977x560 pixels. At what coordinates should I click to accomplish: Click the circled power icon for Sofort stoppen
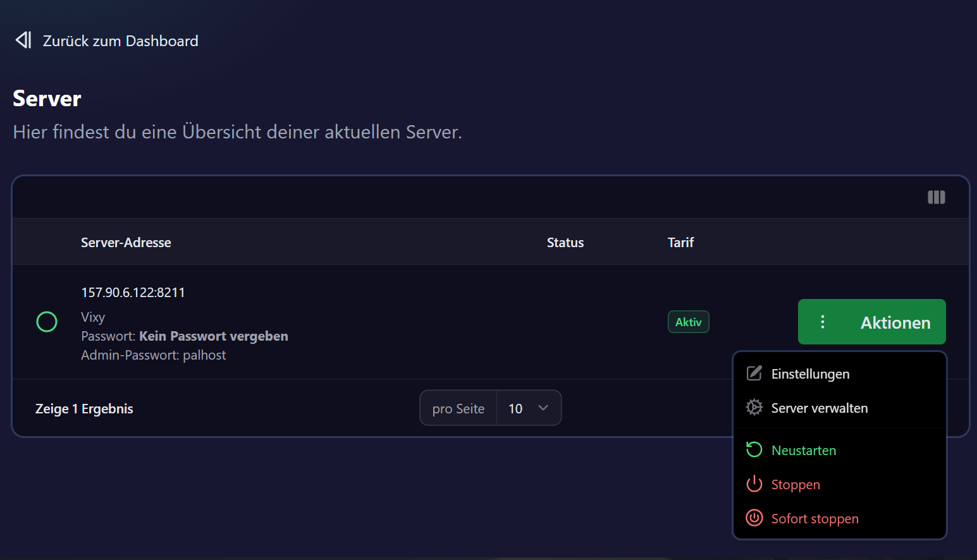754,518
